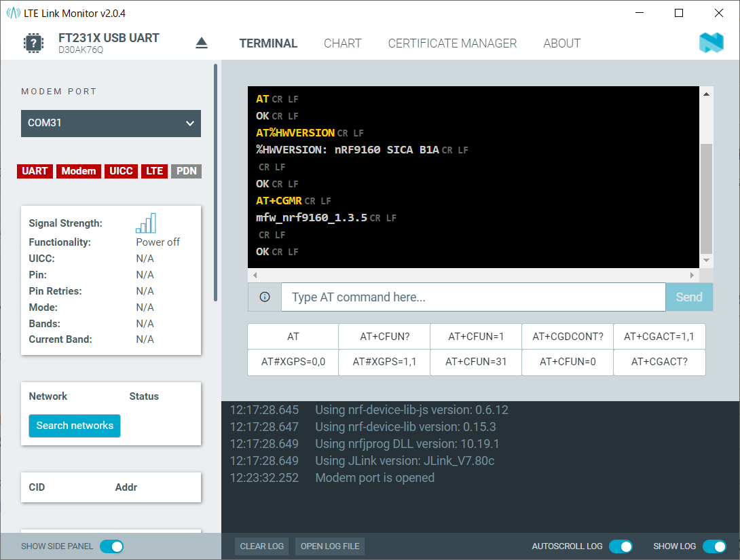Click the UART status indicator badge

click(x=35, y=171)
